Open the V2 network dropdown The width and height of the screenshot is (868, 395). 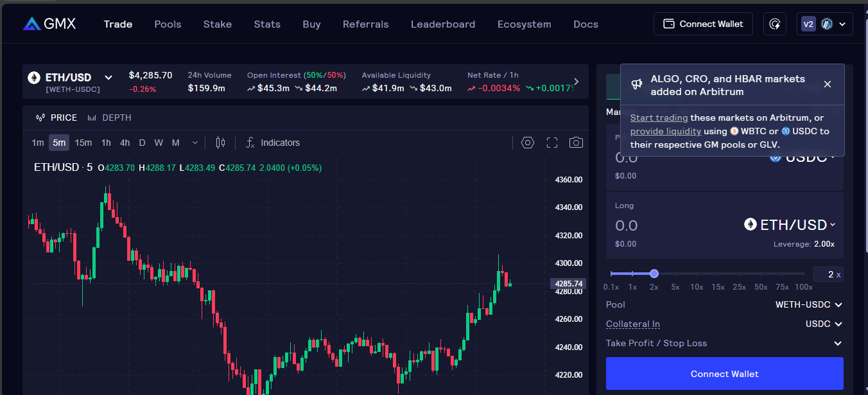pyautogui.click(x=824, y=24)
